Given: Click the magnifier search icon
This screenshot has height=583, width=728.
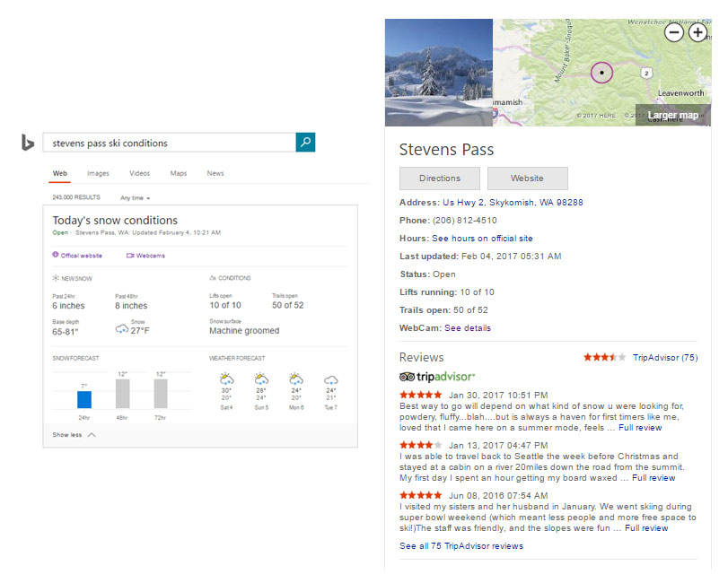Looking at the screenshot, I should click(x=305, y=143).
